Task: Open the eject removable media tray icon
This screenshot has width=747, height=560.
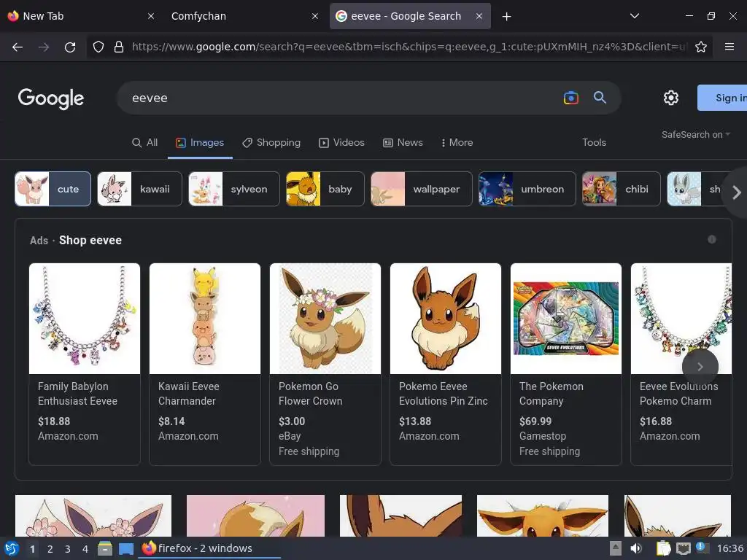Action: click(616, 548)
